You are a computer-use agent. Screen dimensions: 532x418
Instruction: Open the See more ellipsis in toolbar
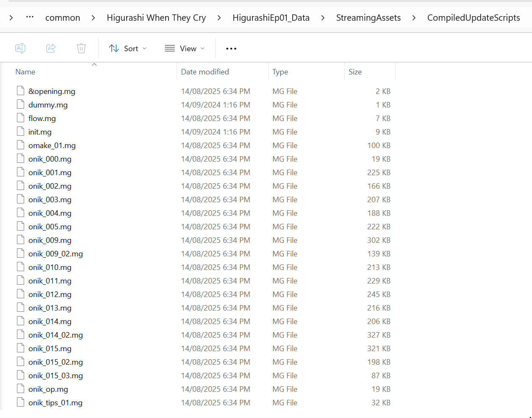231,49
